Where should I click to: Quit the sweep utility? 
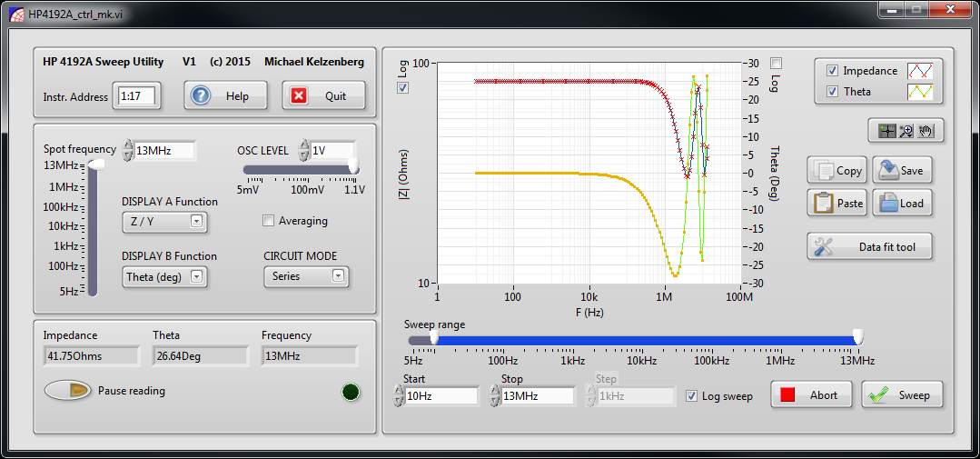click(323, 95)
